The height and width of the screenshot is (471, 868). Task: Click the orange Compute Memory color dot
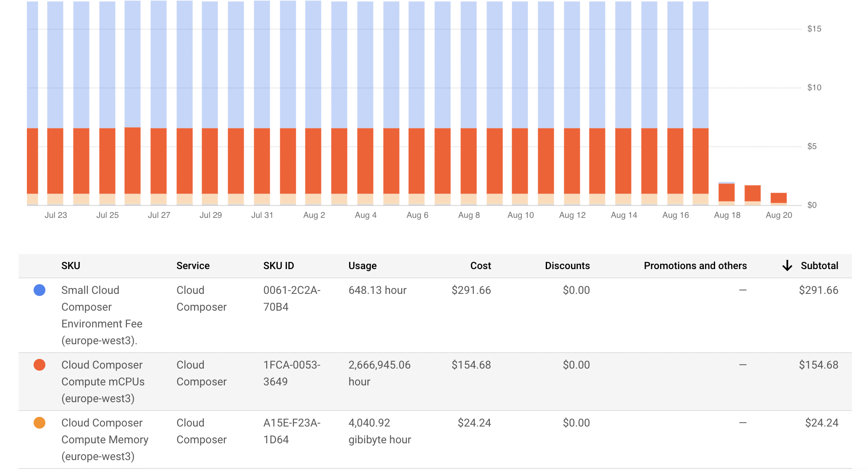click(x=39, y=423)
